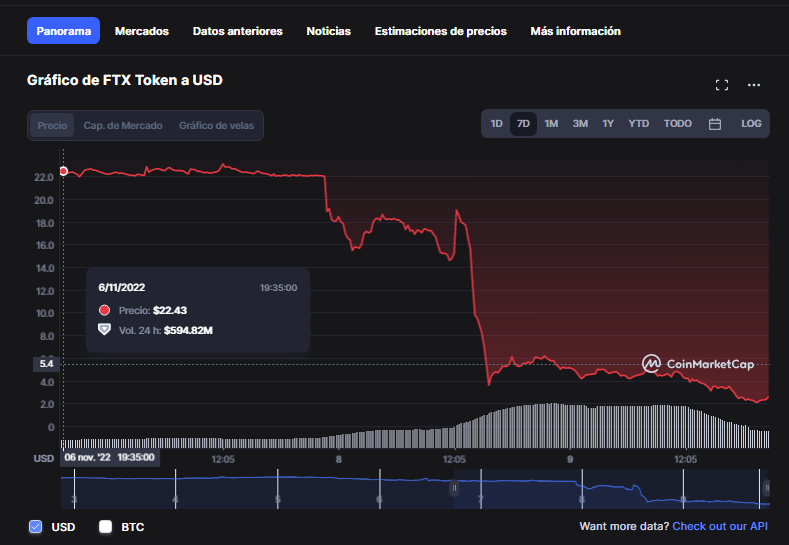Enable the BTC checkbox

coord(105,526)
